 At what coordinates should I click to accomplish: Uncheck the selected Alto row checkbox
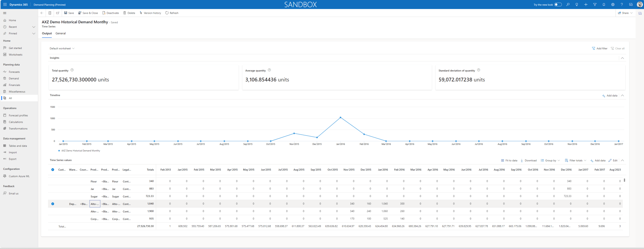coord(53,204)
